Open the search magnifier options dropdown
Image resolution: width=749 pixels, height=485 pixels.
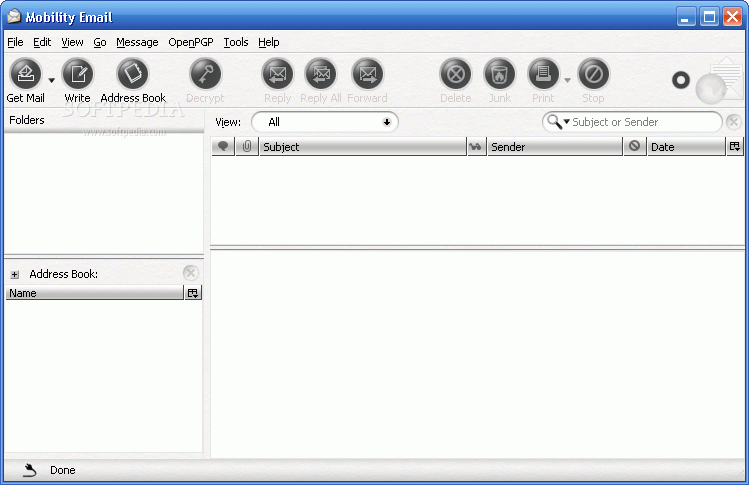click(558, 121)
